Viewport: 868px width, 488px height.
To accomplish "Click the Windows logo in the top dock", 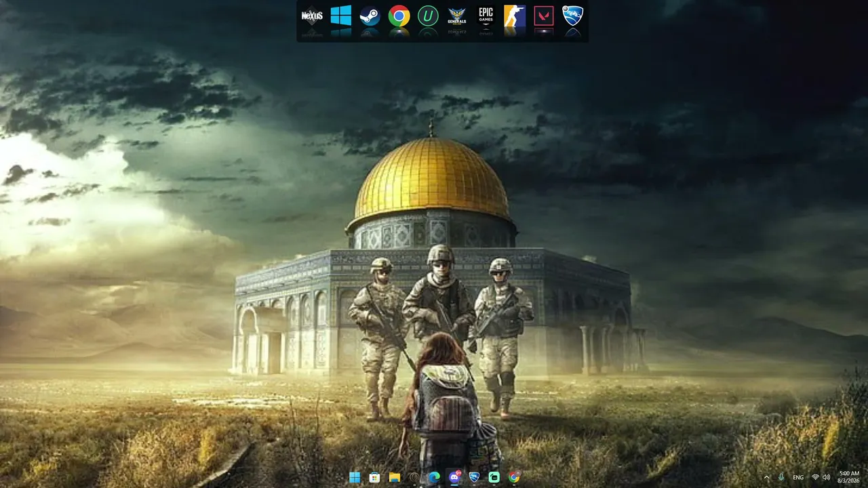I will pos(340,16).
